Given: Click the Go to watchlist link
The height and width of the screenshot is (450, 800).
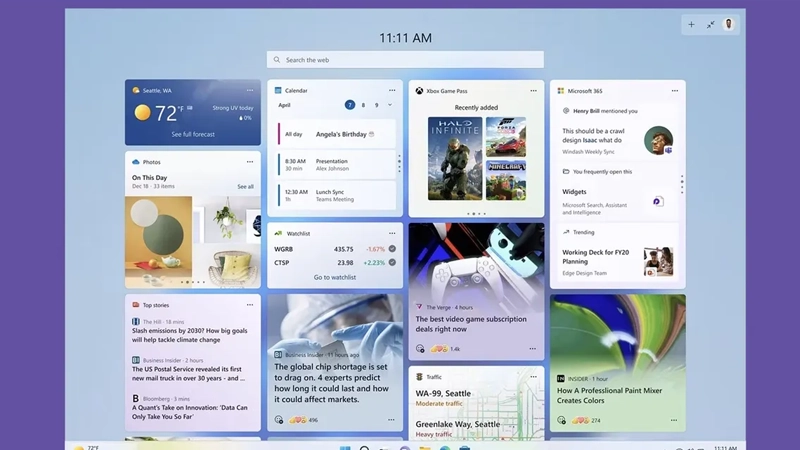Looking at the screenshot, I should pos(334,277).
